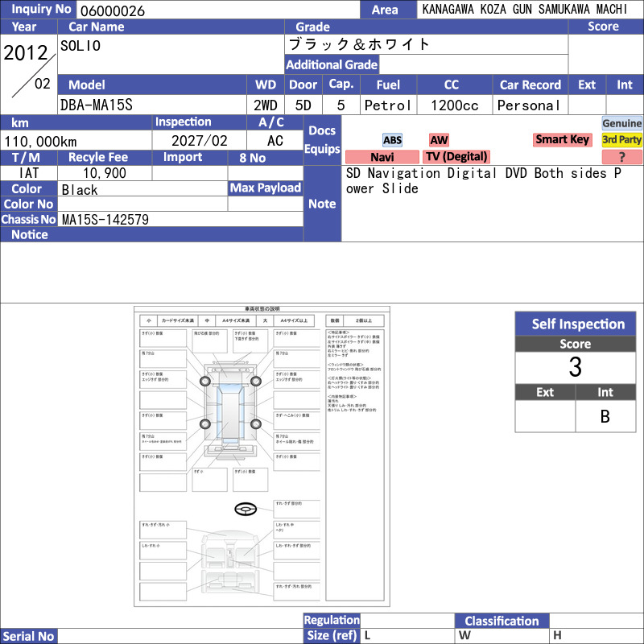Viewport: 644px width, 644px height.
Task: Click the Import header cell
Action: 190,157
